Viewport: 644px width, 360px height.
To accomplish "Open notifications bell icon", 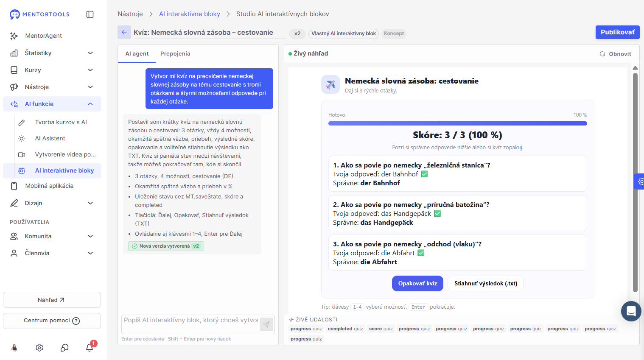I will tap(90, 347).
